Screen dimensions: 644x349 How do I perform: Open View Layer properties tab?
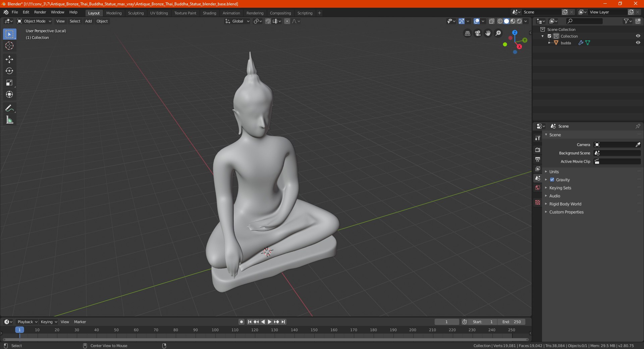[x=538, y=168]
